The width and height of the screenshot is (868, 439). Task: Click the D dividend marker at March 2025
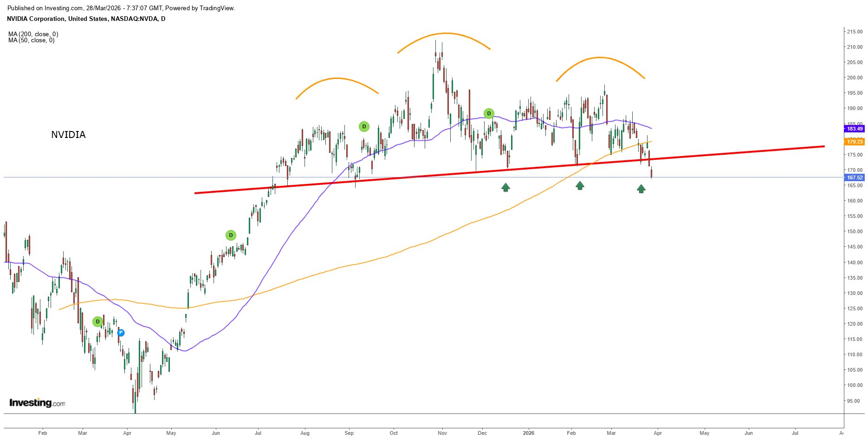(97, 321)
